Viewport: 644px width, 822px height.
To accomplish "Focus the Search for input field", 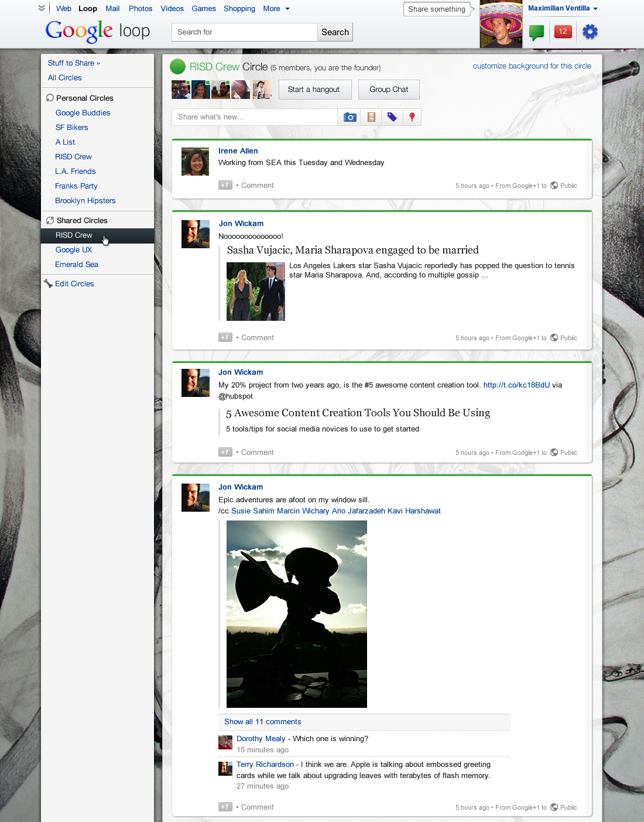I will click(245, 32).
